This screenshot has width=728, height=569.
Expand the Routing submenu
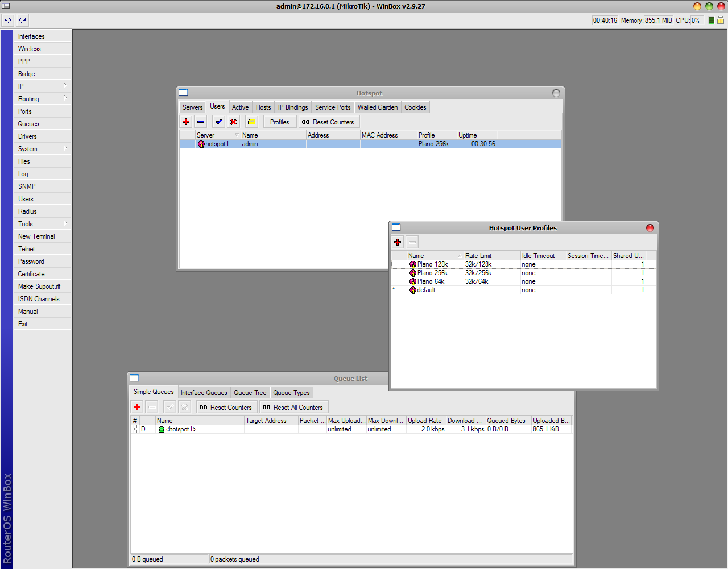65,98
